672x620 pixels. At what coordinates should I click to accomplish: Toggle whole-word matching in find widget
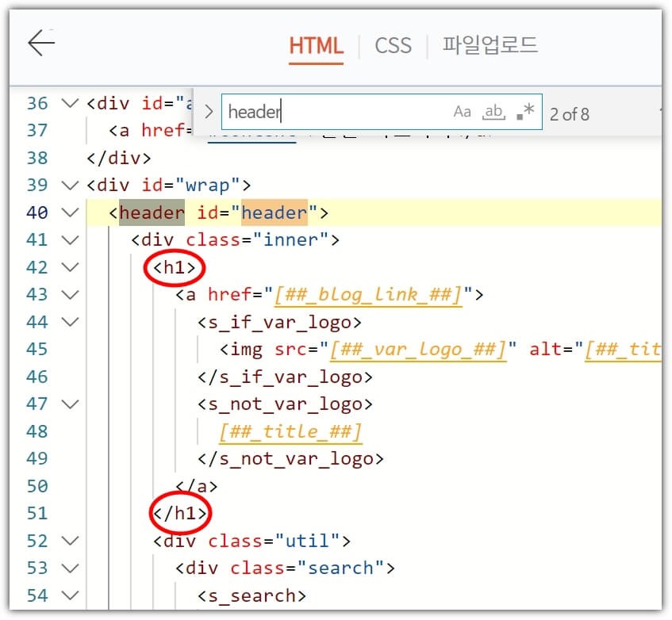(493, 113)
